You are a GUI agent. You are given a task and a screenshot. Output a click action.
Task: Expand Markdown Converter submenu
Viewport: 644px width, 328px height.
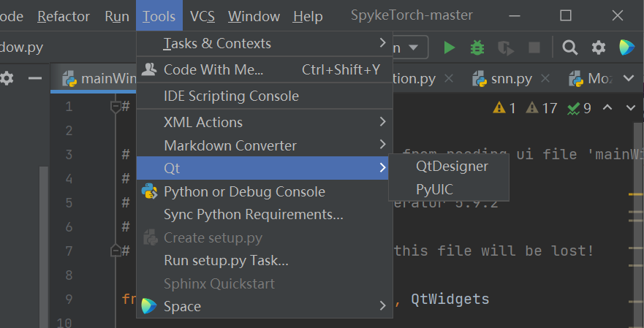tap(265, 145)
